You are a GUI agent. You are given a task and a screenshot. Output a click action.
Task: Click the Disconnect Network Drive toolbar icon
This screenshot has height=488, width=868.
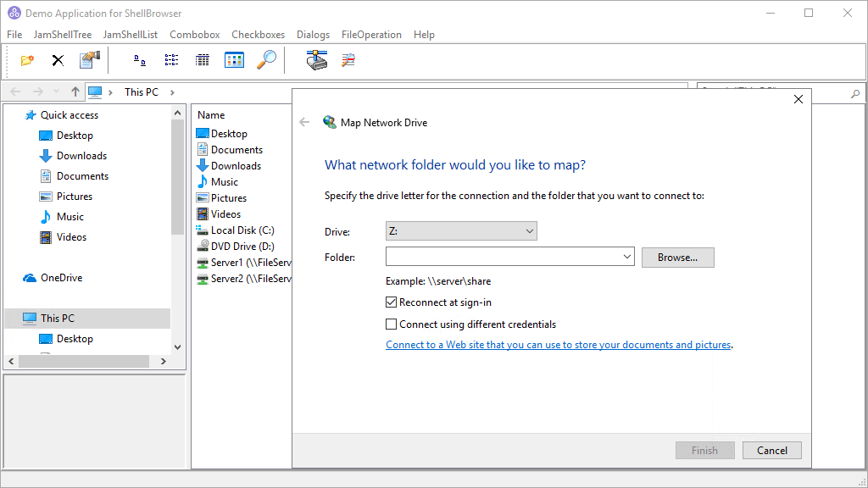348,60
